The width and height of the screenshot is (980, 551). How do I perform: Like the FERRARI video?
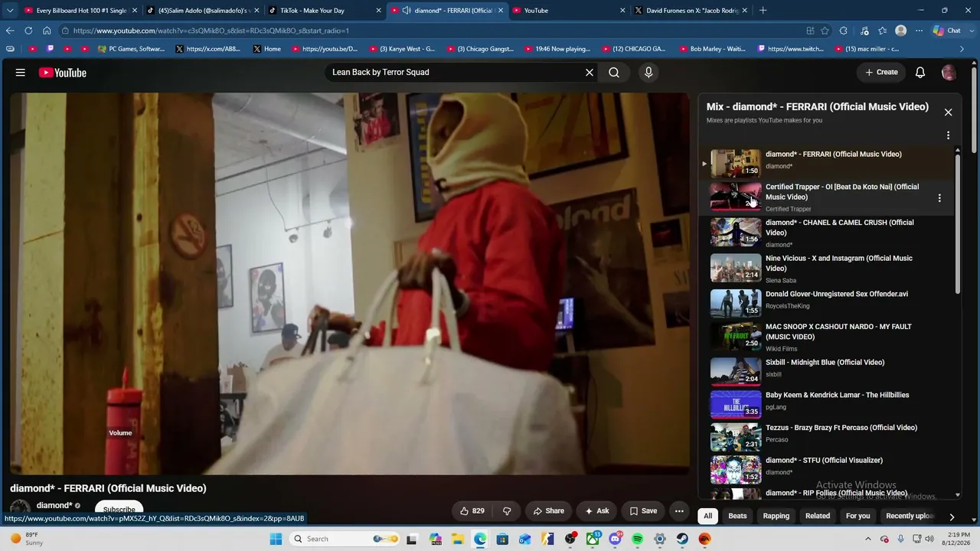472,511
